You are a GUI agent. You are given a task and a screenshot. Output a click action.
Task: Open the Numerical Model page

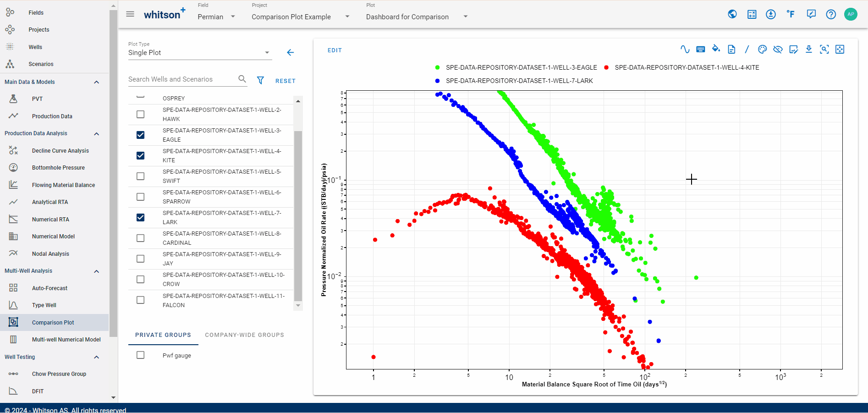pyautogui.click(x=54, y=237)
